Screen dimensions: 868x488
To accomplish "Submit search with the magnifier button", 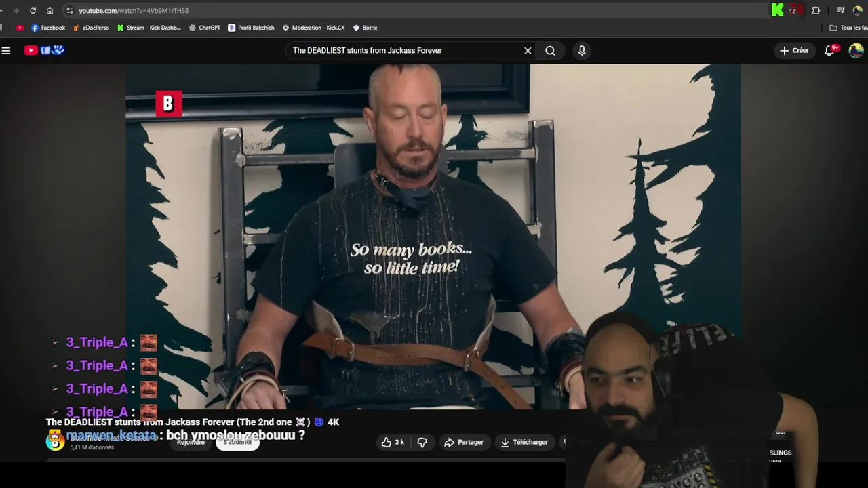I will 550,50.
